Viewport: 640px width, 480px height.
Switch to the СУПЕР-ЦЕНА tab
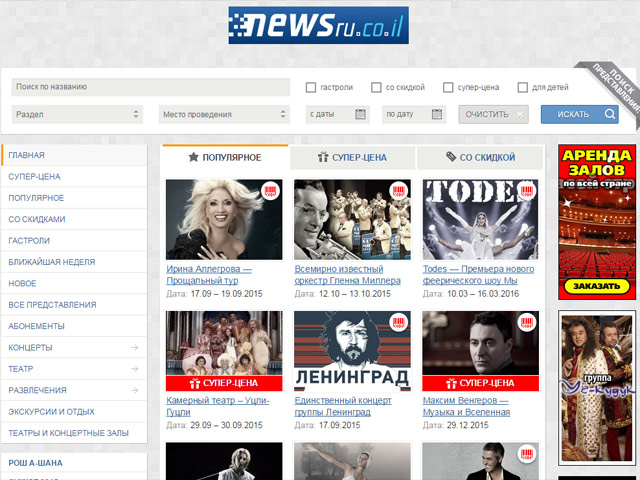(x=353, y=157)
